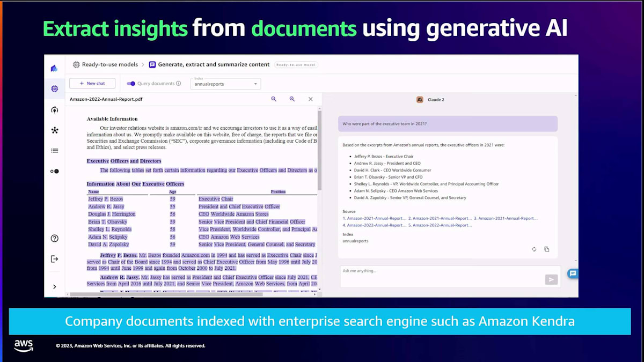Click the Available Information heading in PDF
Image resolution: width=644 pixels, height=362 pixels.
pyautogui.click(x=112, y=119)
